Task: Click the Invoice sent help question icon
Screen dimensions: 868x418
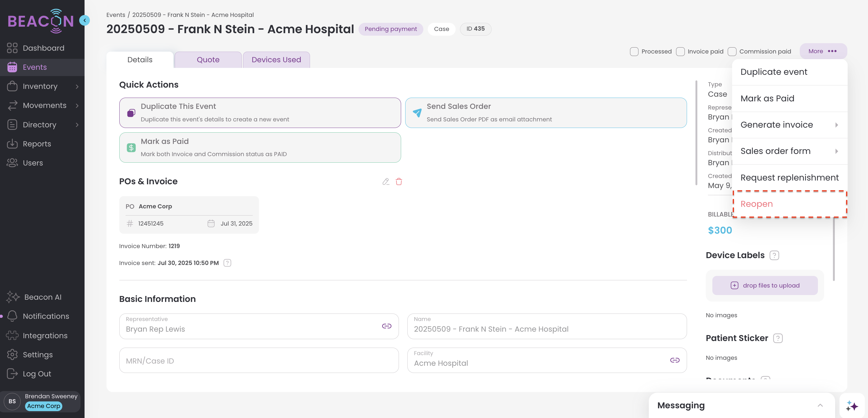Action: pyautogui.click(x=227, y=263)
